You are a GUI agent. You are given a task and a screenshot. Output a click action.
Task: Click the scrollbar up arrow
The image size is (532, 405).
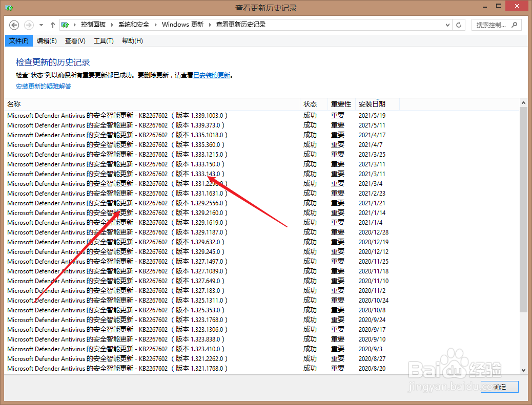[523, 103]
